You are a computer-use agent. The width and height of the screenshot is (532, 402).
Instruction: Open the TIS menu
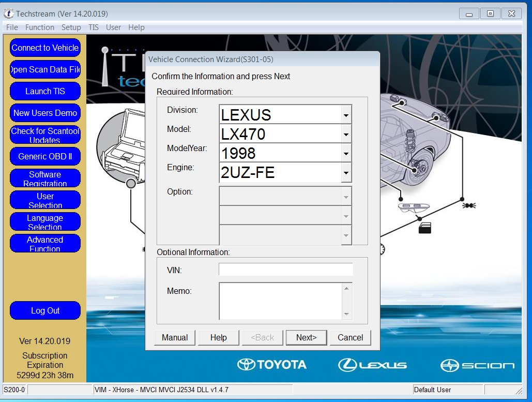pos(94,27)
